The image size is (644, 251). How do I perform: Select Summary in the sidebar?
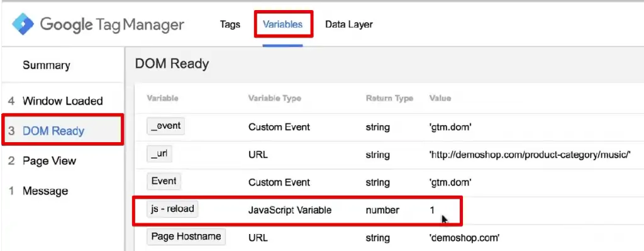47,65
